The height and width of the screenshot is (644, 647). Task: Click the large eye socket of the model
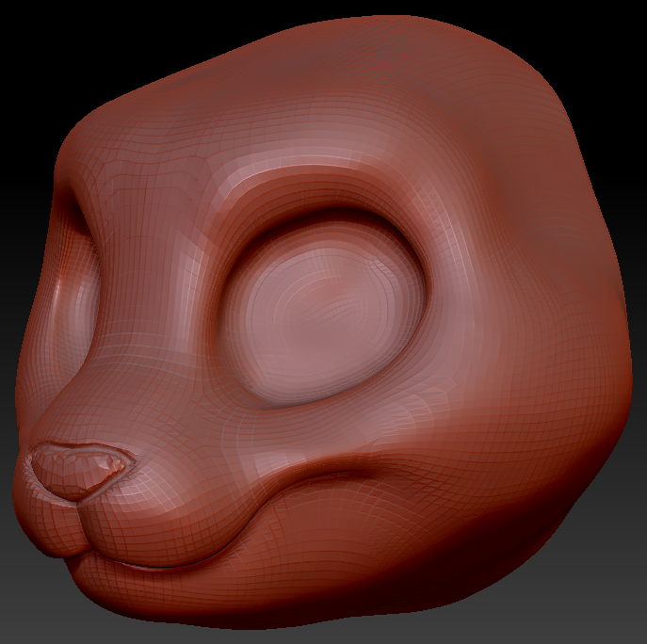pyautogui.click(x=322, y=309)
